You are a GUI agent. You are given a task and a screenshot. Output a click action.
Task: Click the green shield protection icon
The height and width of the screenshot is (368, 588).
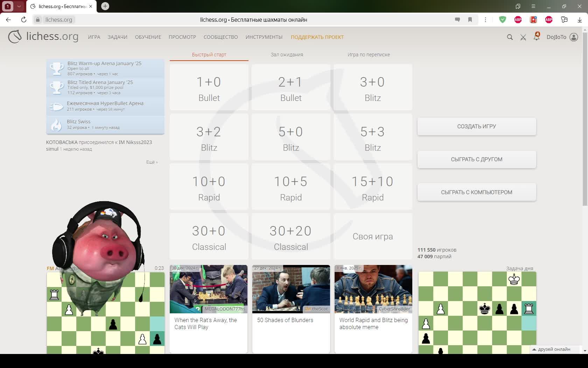pyautogui.click(x=503, y=20)
